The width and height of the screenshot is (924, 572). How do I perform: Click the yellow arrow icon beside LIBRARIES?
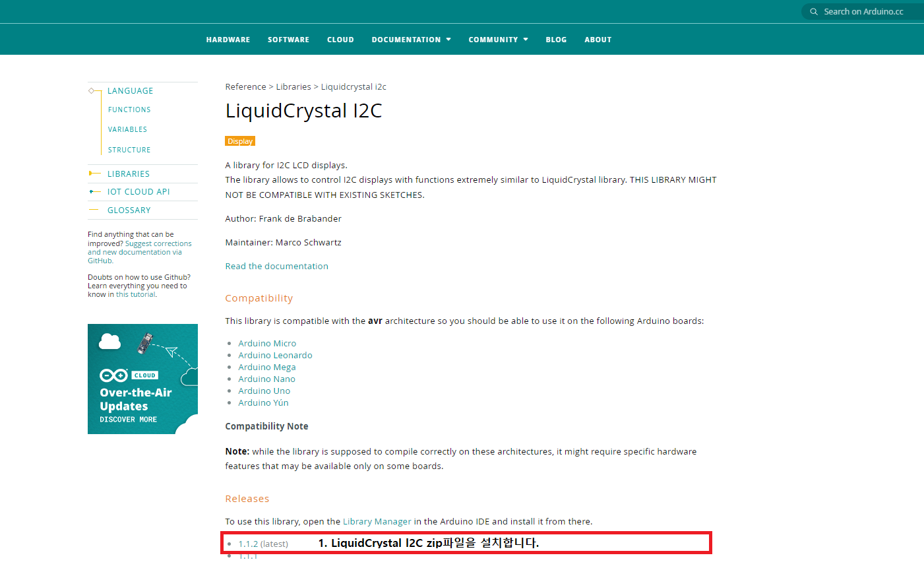[x=94, y=174]
